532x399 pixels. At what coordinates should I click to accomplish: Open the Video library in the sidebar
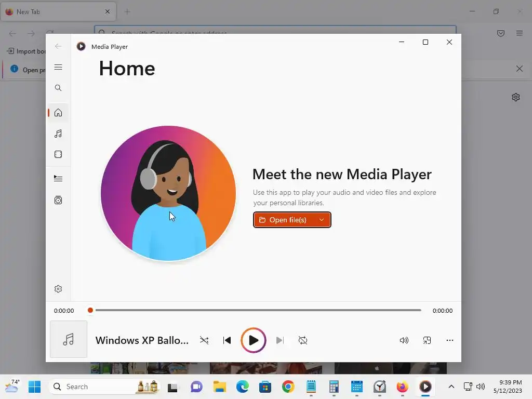[x=58, y=154]
